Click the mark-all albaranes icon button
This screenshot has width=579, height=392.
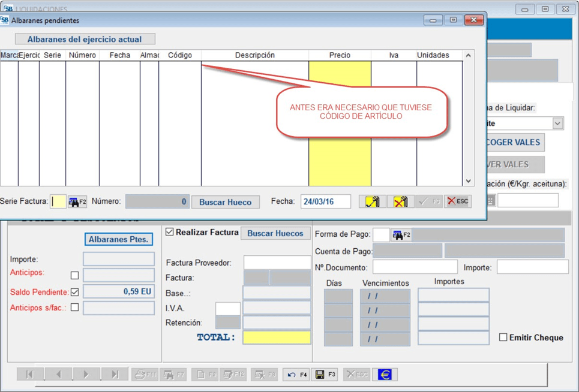pos(372,202)
